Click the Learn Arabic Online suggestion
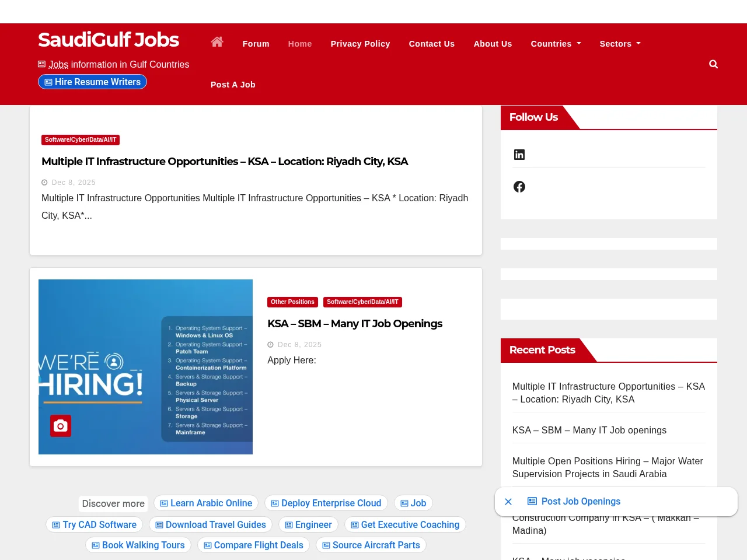Viewport: 747px width, 560px height. pyautogui.click(x=206, y=503)
